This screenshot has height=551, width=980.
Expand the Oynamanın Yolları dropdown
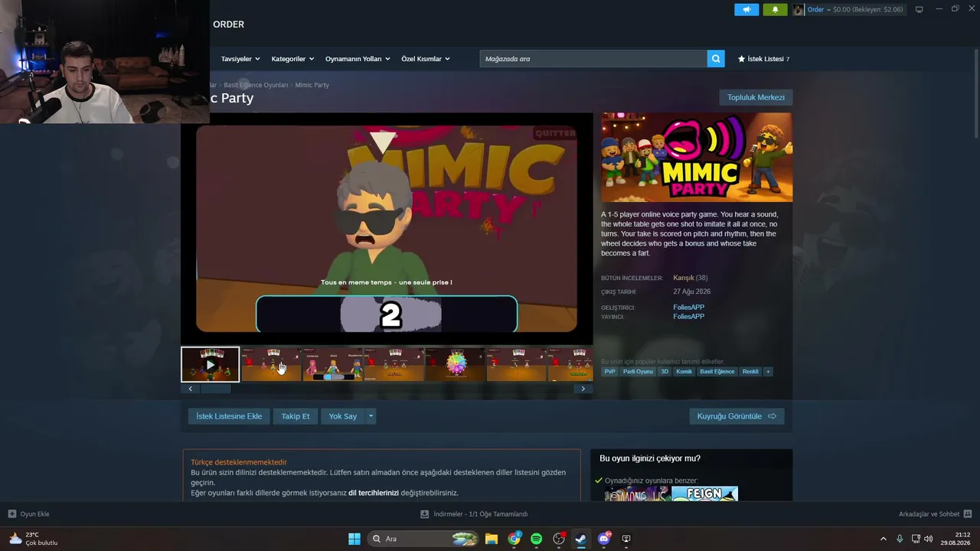[358, 59]
